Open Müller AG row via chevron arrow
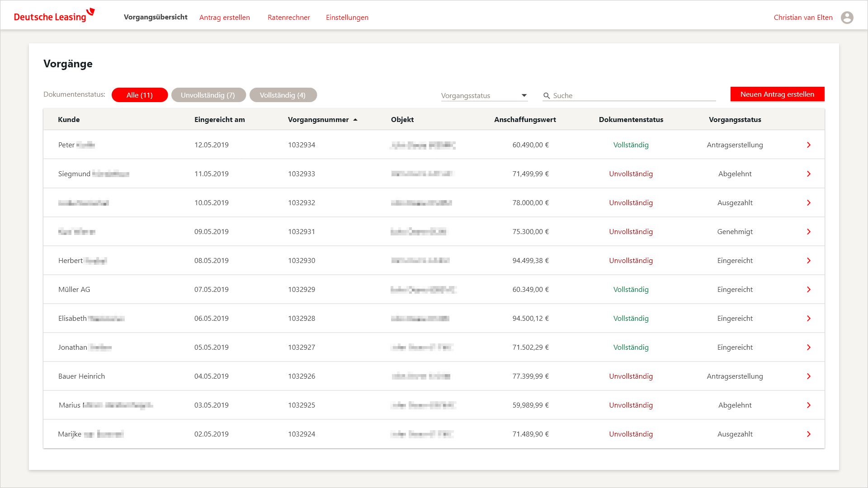868x488 pixels. coord(808,290)
